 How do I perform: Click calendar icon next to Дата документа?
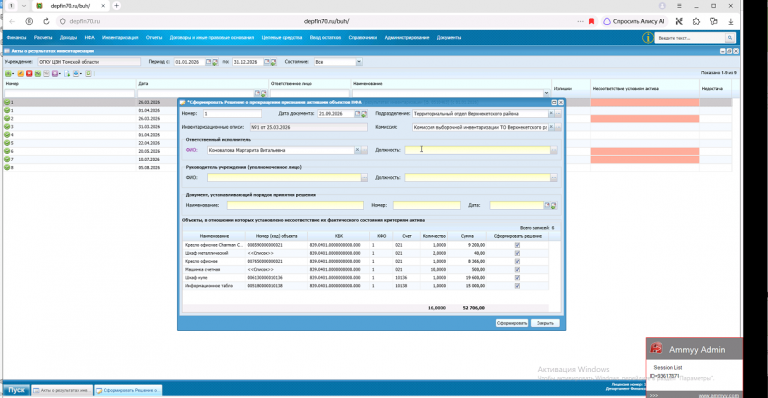click(x=358, y=114)
